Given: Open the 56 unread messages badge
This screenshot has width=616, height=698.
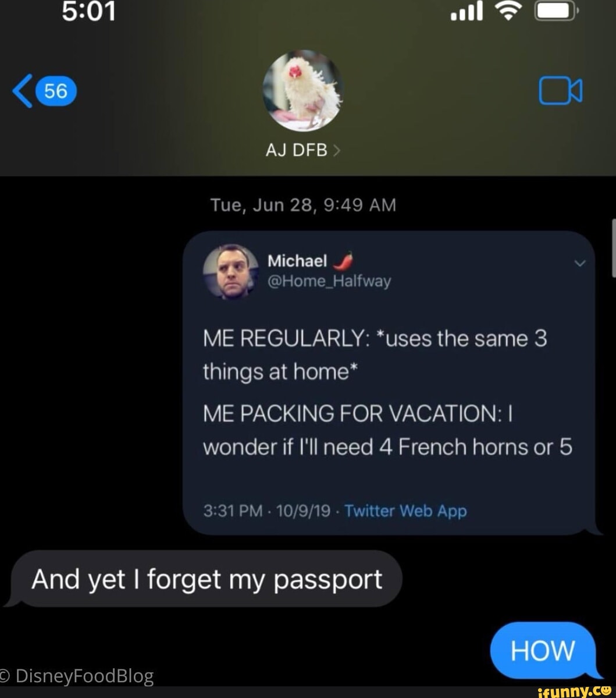Looking at the screenshot, I should [56, 91].
